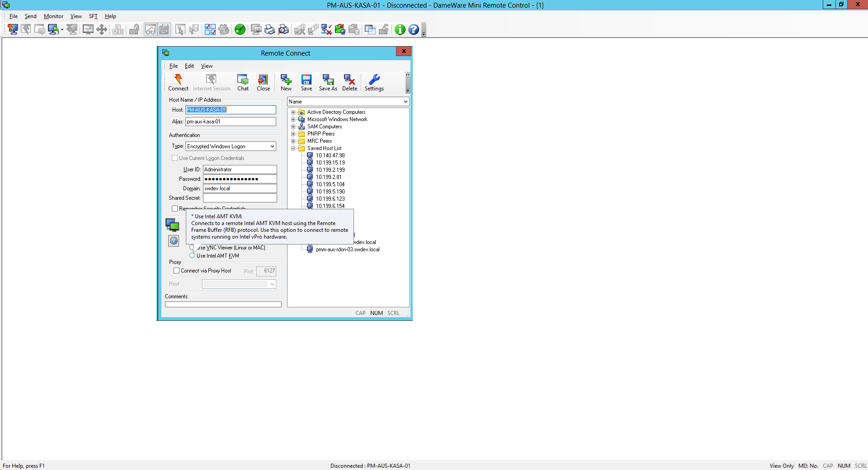The height and width of the screenshot is (470, 868).
Task: Select saved host 10.199.15.19
Action: pyautogui.click(x=330, y=163)
